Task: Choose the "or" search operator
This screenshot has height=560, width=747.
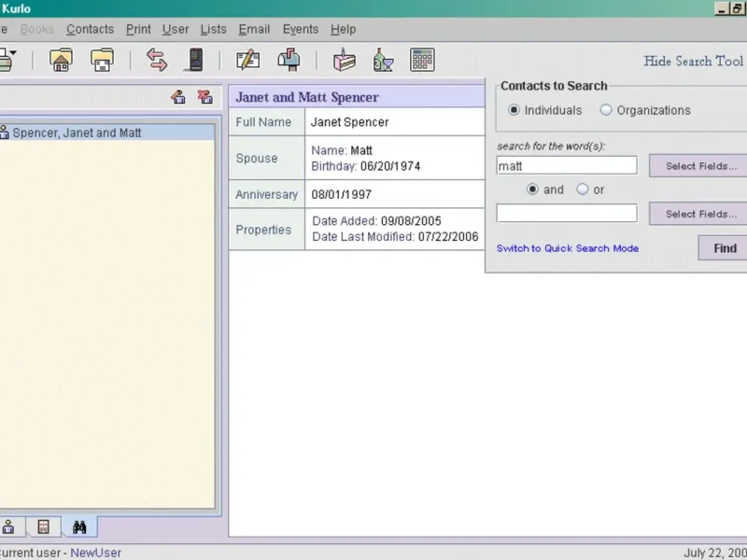Action: click(582, 189)
